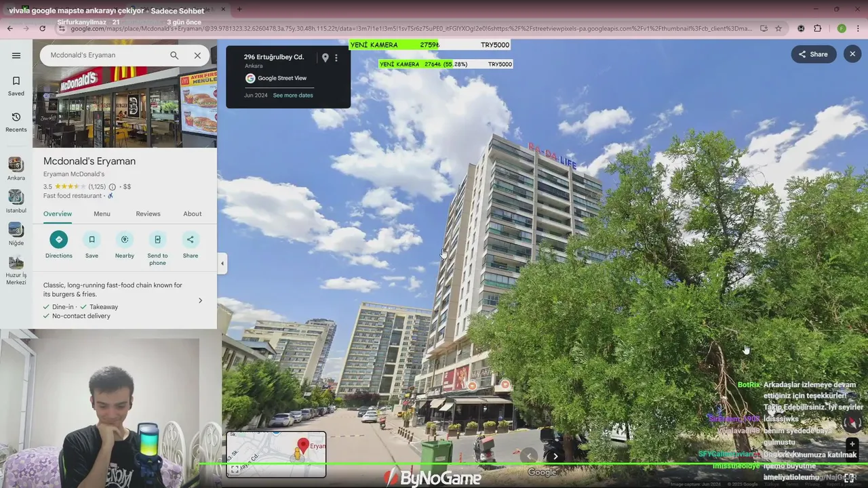
Task: Click the Jun 2024 capture date text
Action: tap(256, 96)
